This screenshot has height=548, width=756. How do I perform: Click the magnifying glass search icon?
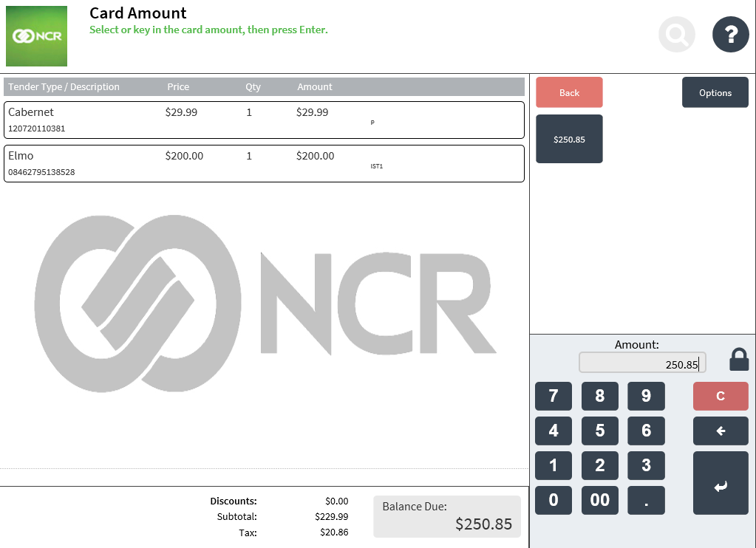[x=676, y=34]
